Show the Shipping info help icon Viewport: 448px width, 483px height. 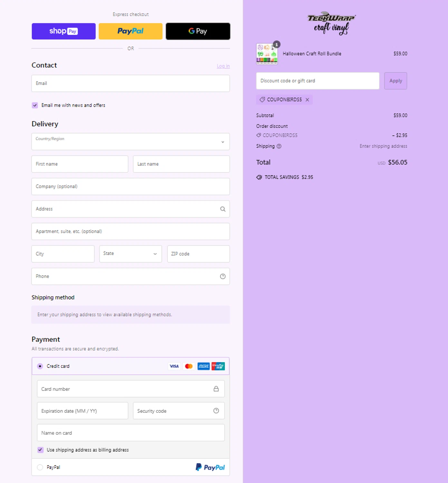(279, 146)
